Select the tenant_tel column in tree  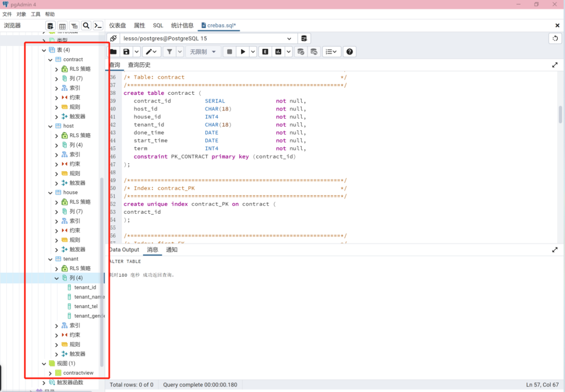(86, 306)
